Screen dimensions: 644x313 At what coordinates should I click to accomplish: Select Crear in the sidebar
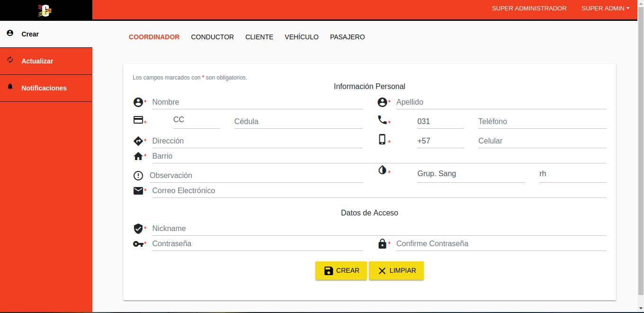(x=46, y=34)
